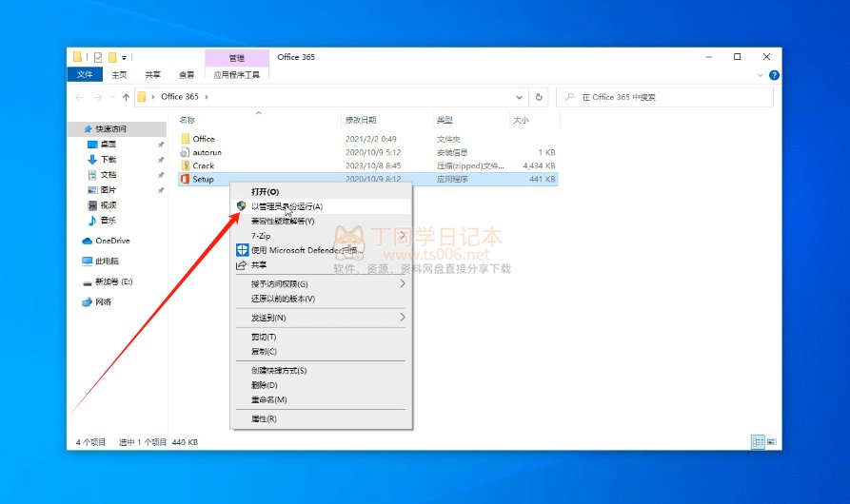The width and height of the screenshot is (850, 504).
Task: Click the Refresh button in address bar
Action: click(539, 97)
